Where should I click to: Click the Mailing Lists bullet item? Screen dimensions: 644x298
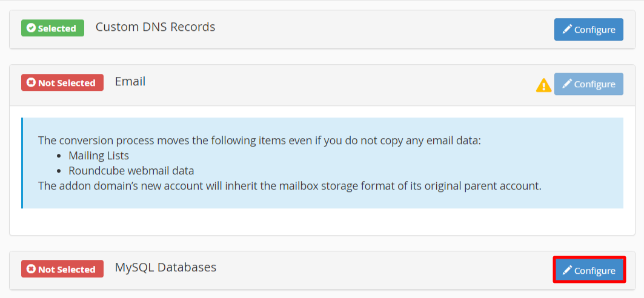99,156
